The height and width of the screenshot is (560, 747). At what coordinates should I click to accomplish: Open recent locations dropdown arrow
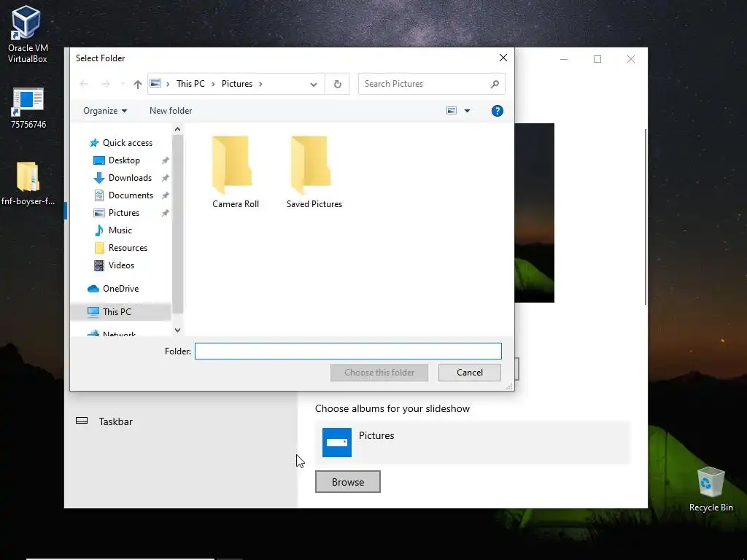click(123, 85)
